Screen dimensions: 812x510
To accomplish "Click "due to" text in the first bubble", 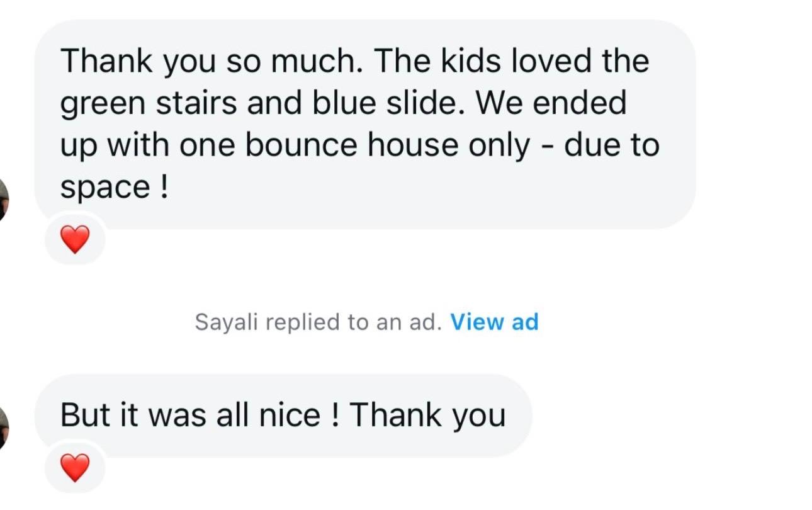I will point(611,145).
